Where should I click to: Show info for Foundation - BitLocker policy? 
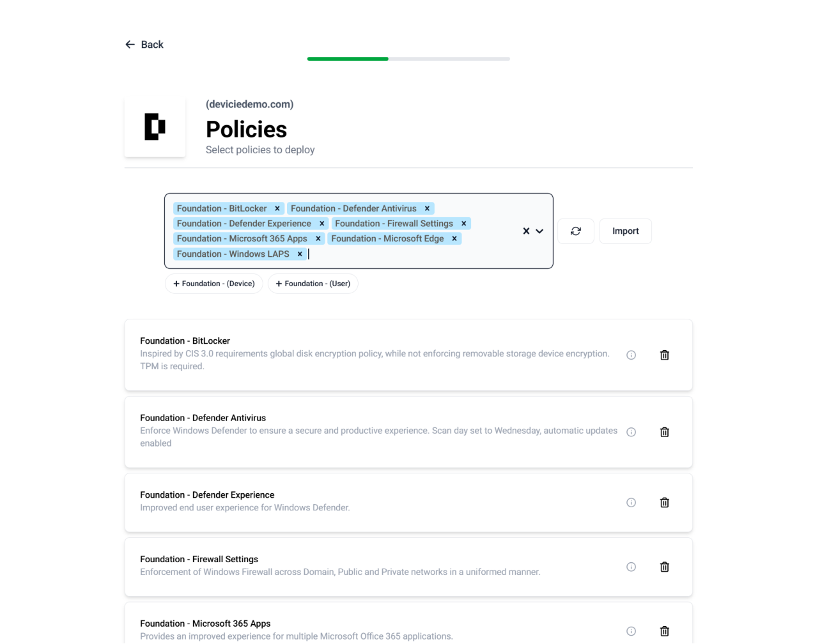pos(631,355)
